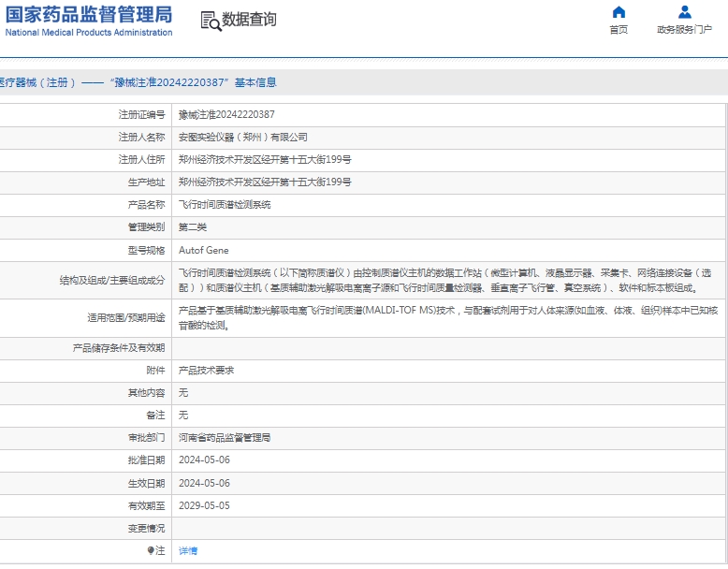Click the page title 豫械注准20242220387 基本信息
The height and width of the screenshot is (569, 728).
(194, 82)
